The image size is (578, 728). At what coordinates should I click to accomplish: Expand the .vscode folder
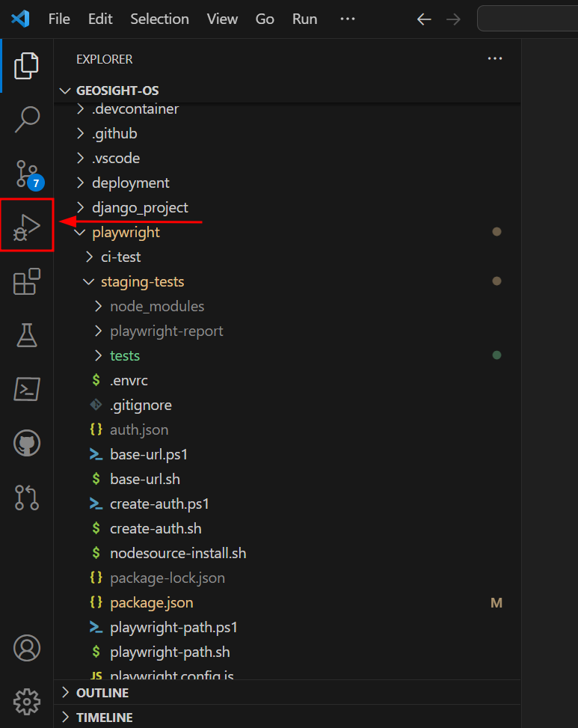coord(287,158)
